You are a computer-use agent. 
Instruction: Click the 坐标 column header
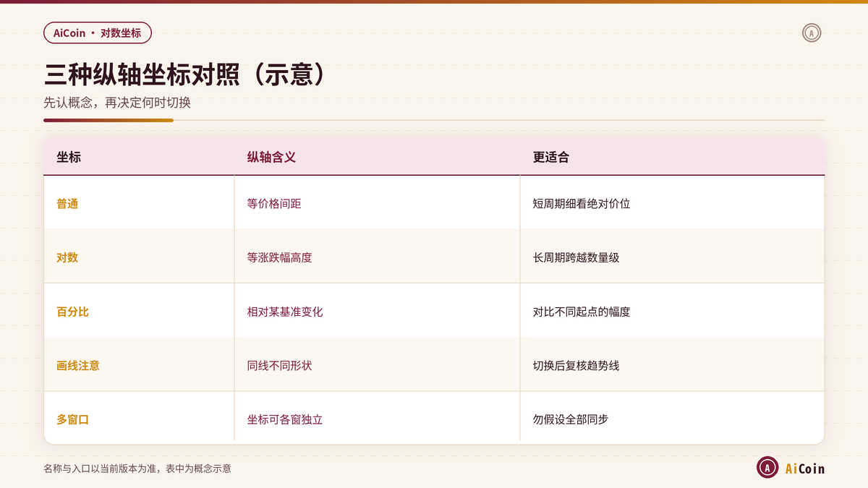point(69,157)
